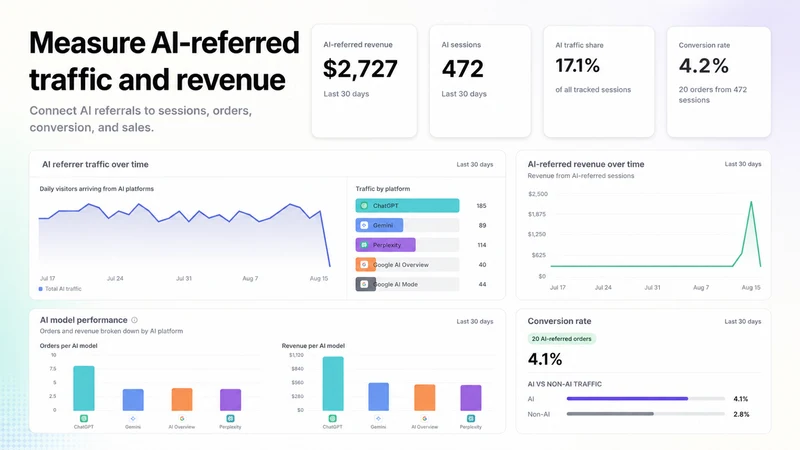Click the Google AI Overview count 40
The width and height of the screenshot is (800, 450).
[482, 265]
